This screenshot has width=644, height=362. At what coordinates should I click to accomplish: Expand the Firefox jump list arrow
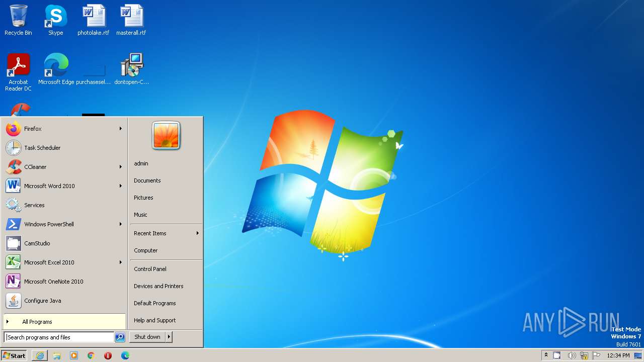tap(121, 129)
